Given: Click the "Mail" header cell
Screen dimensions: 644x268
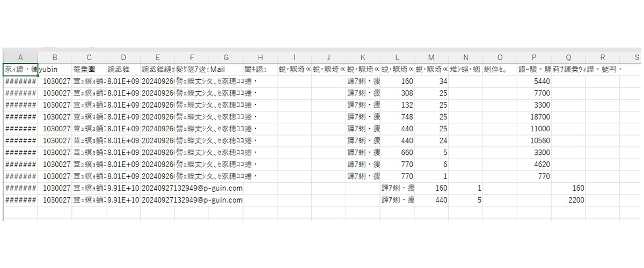Looking at the screenshot, I should pyautogui.click(x=226, y=70).
